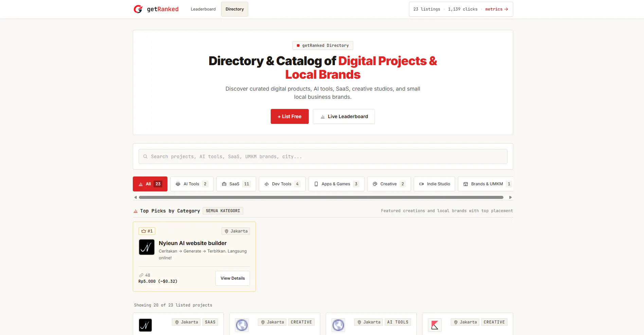Click the Nyieun AI website builder title
The width and height of the screenshot is (644, 335).
click(193, 243)
